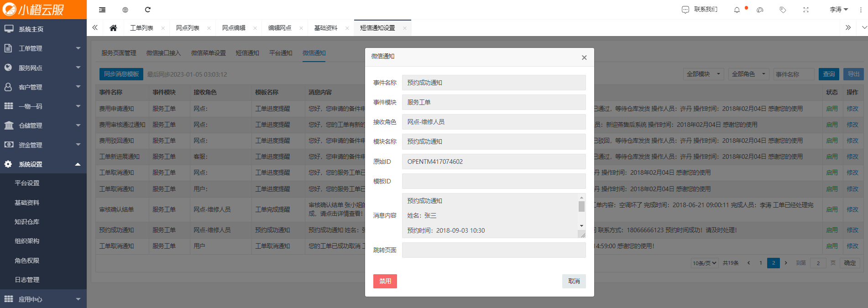This screenshot has width=868, height=308.
Task: Open the 李涛 user dropdown
Action: tap(838, 10)
